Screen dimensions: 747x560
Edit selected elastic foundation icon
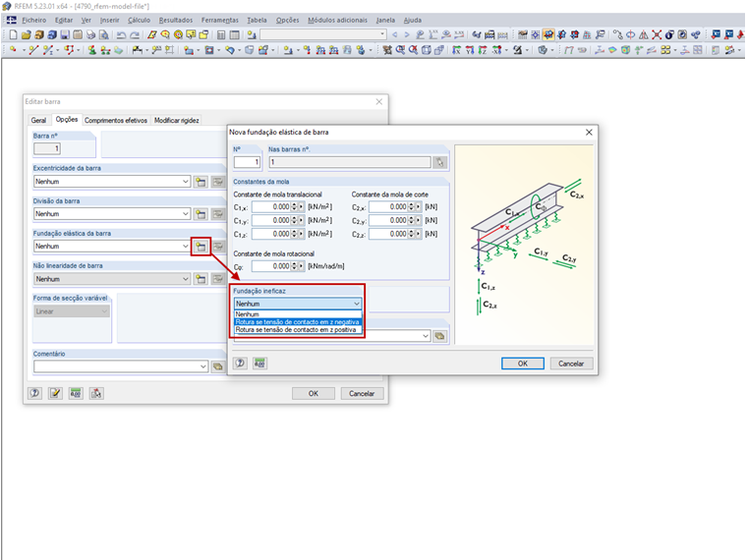(x=218, y=247)
